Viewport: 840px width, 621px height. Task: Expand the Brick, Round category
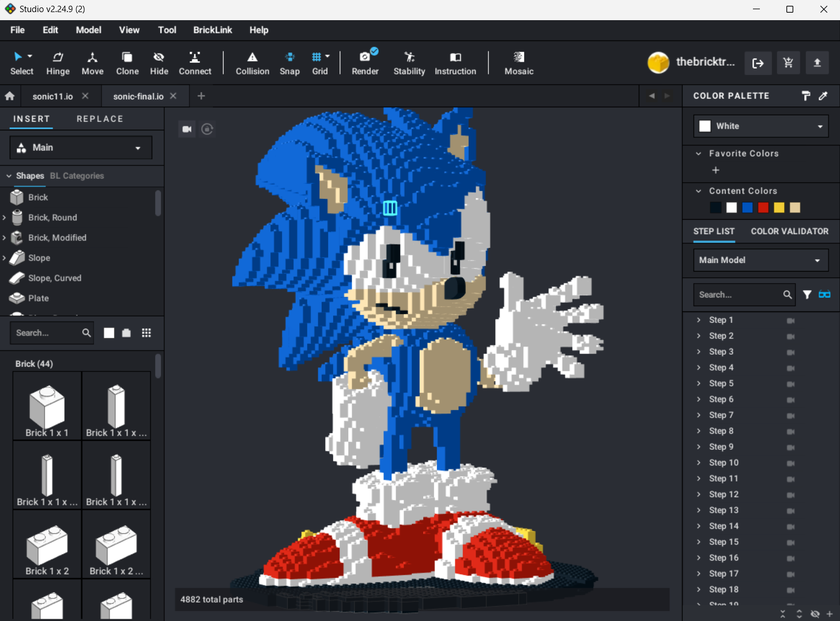[4, 217]
